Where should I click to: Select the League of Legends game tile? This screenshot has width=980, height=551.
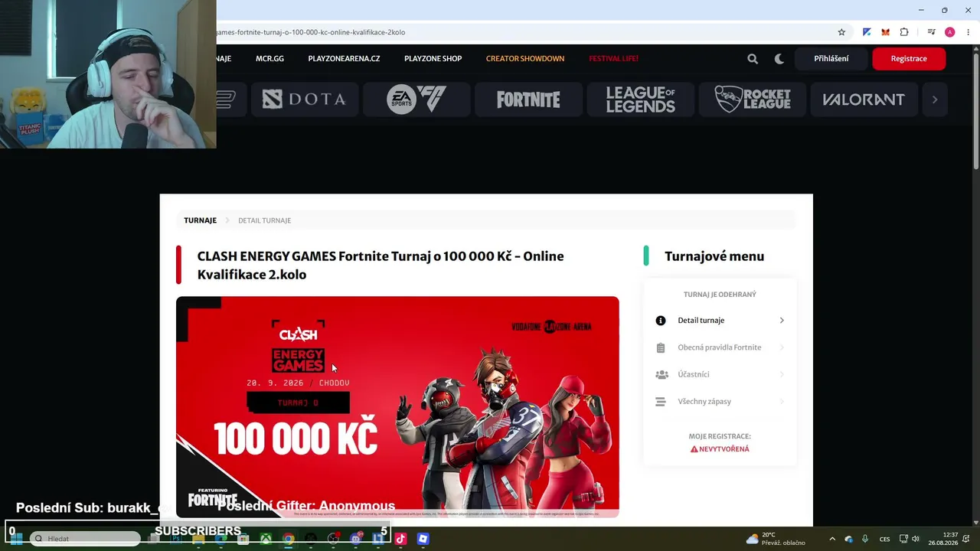coord(640,99)
